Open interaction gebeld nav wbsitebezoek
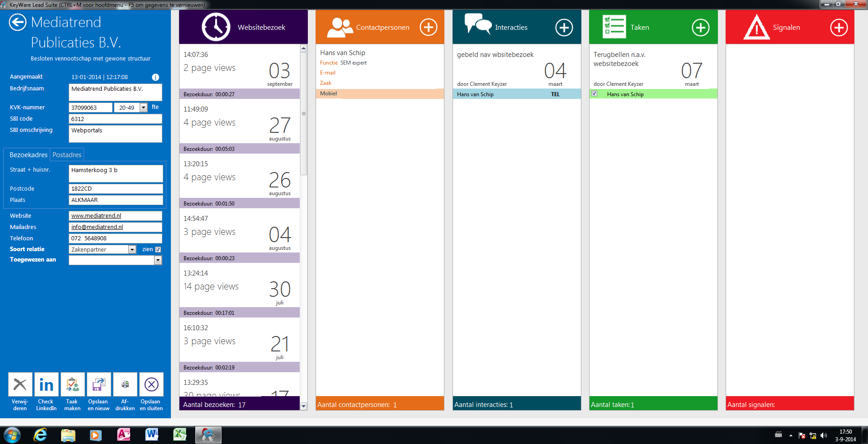 click(x=495, y=55)
